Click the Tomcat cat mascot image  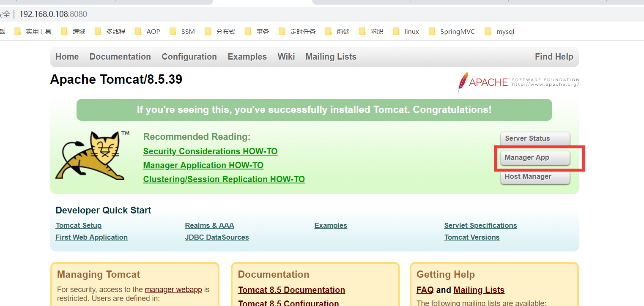[93, 155]
